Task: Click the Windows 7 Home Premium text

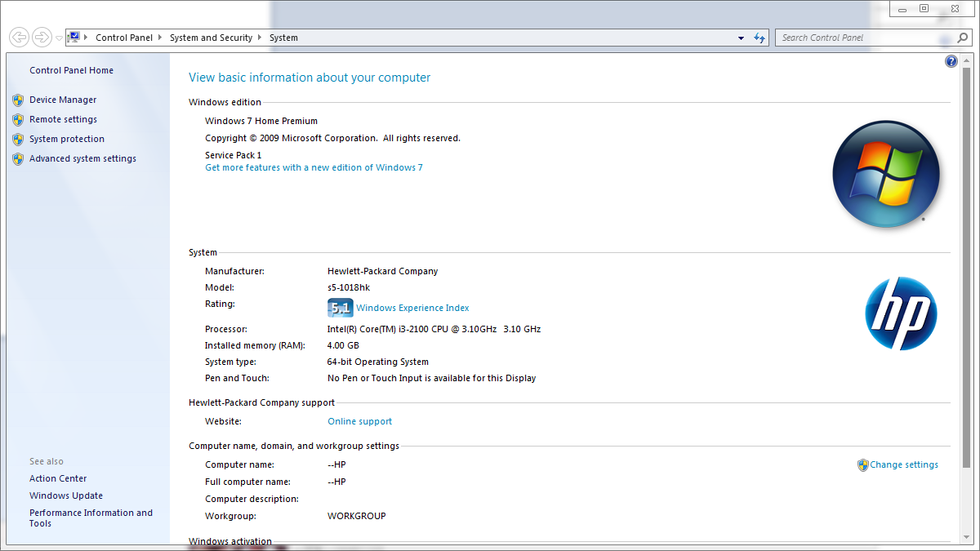Action: point(261,121)
